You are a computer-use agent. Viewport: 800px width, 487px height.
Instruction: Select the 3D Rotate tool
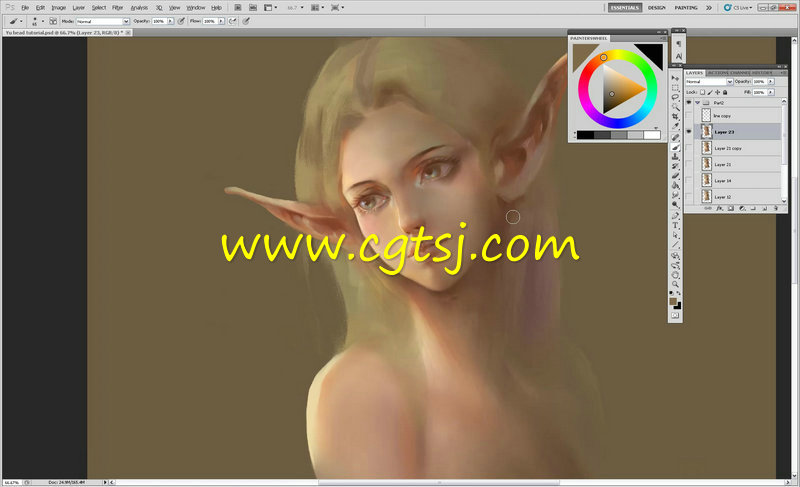coord(675,255)
